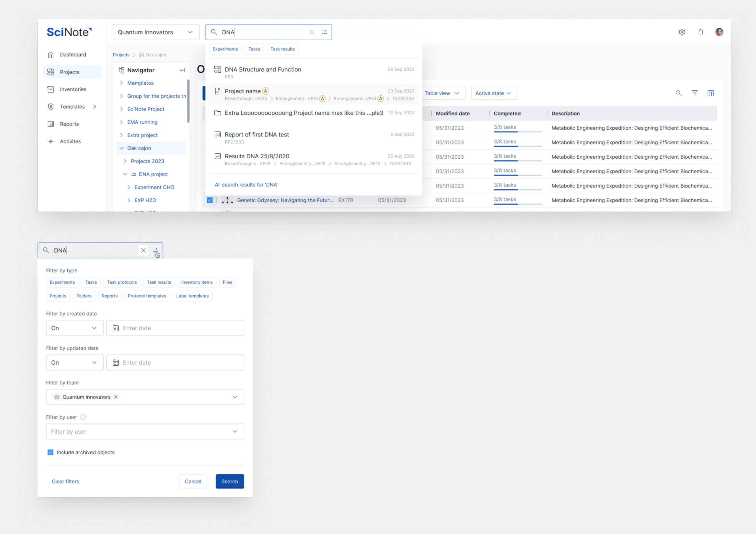Click the calendar icon in created date field

point(115,328)
